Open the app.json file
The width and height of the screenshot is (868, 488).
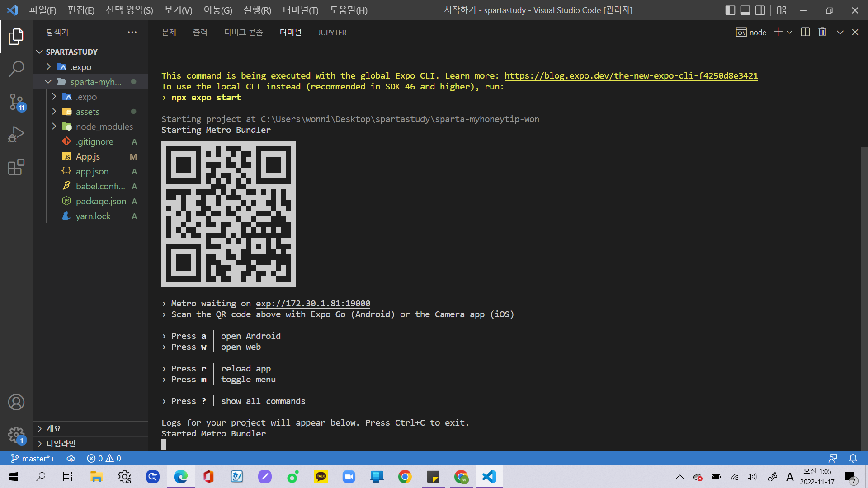click(x=90, y=171)
